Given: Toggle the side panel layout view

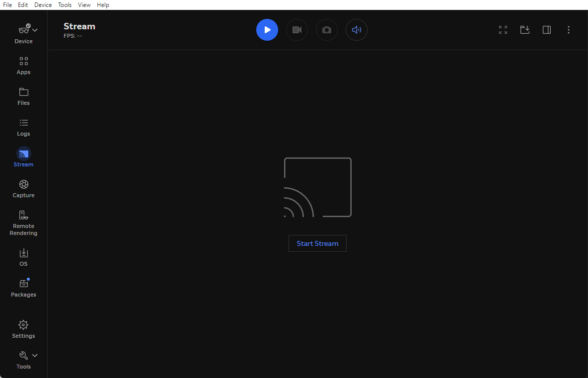Looking at the screenshot, I should pos(546,30).
